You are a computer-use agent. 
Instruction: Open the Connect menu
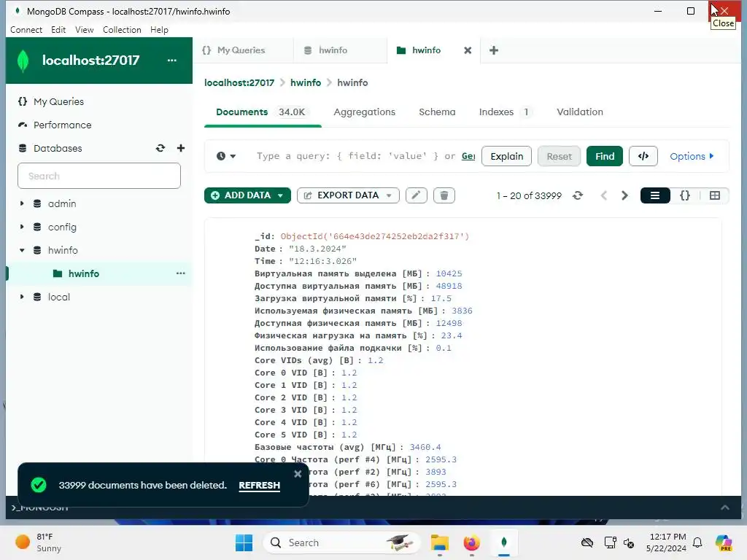click(x=26, y=29)
